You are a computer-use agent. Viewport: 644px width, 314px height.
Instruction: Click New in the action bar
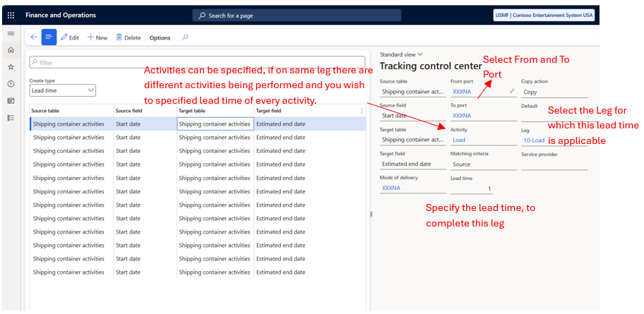pos(97,38)
